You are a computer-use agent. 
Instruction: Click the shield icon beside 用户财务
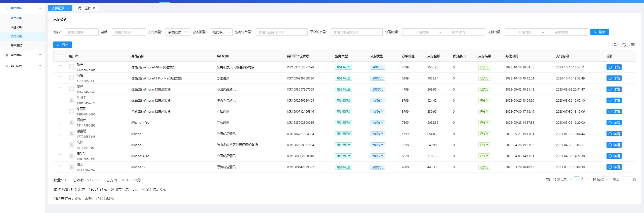[7, 8]
